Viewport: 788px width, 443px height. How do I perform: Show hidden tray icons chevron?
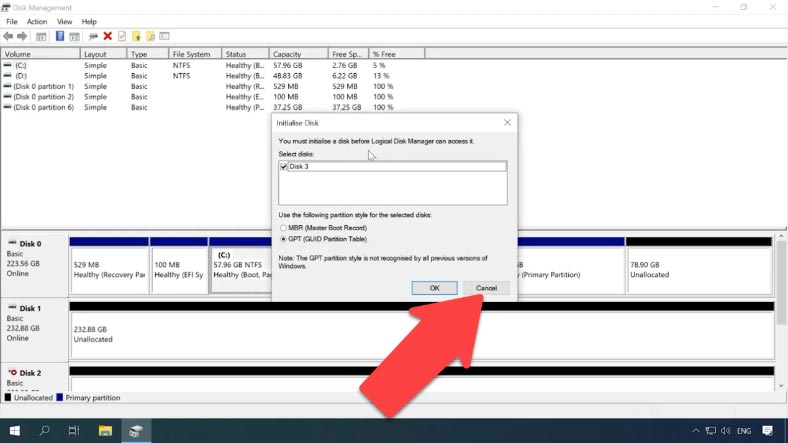click(696, 430)
